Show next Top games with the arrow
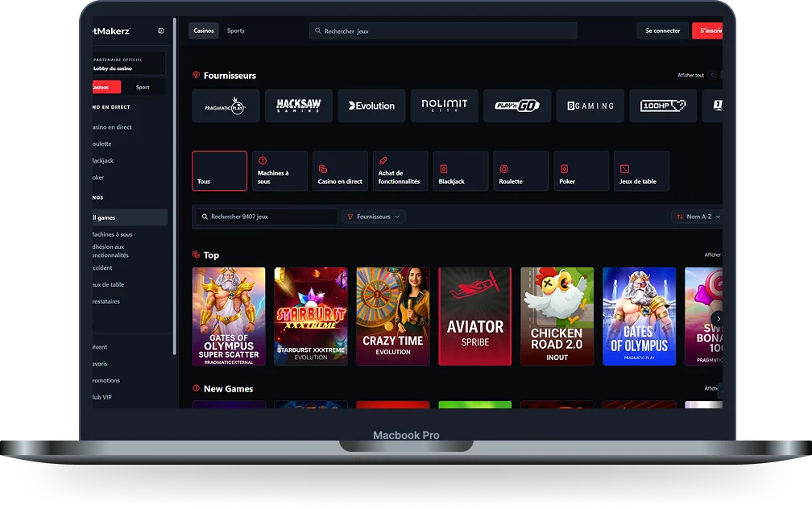 [718, 319]
